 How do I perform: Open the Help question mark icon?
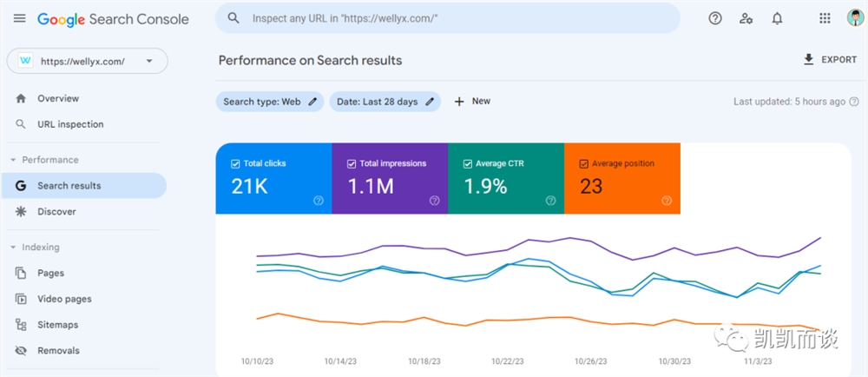click(715, 18)
